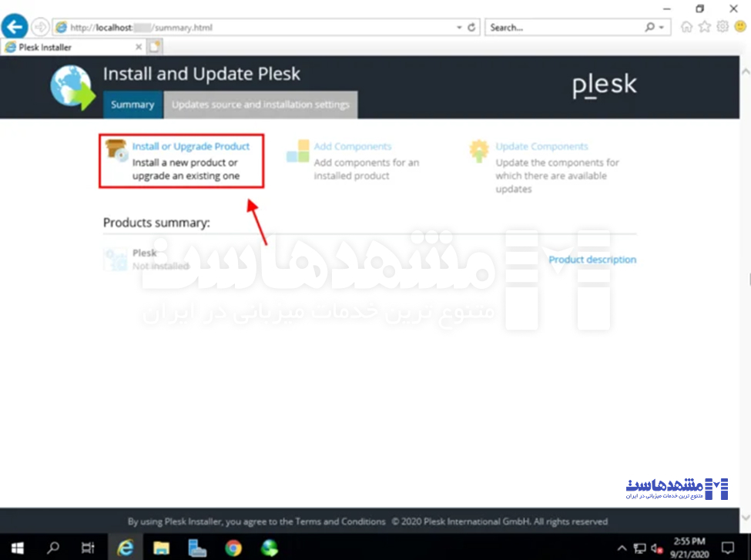Click the browser forward arrow button
This screenshot has width=751, height=560.
click(40, 27)
